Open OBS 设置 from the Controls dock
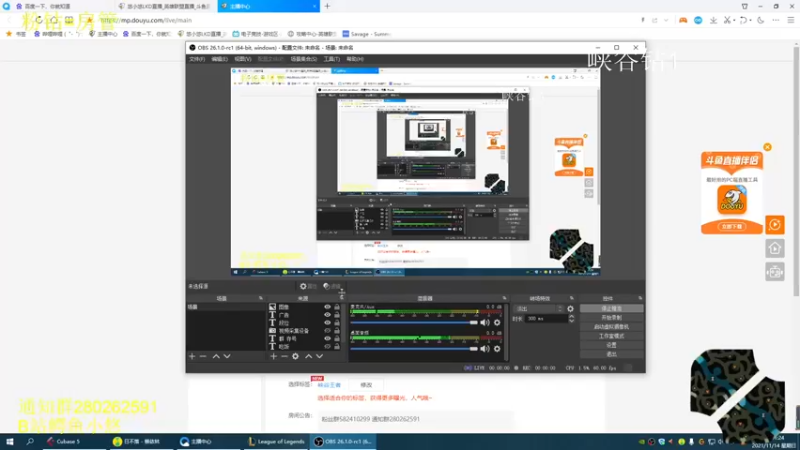800x450 pixels. point(611,345)
